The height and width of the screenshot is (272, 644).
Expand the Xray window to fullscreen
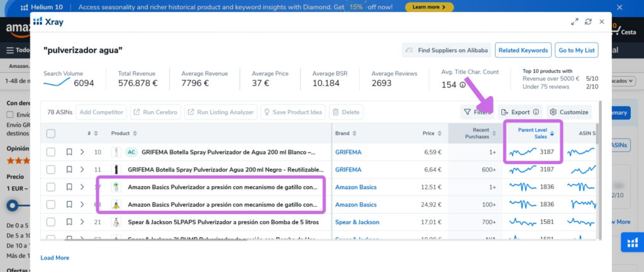575,22
